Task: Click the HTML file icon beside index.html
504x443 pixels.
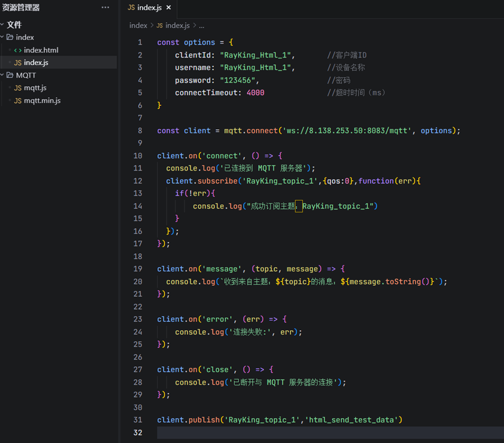Action: click(x=18, y=50)
